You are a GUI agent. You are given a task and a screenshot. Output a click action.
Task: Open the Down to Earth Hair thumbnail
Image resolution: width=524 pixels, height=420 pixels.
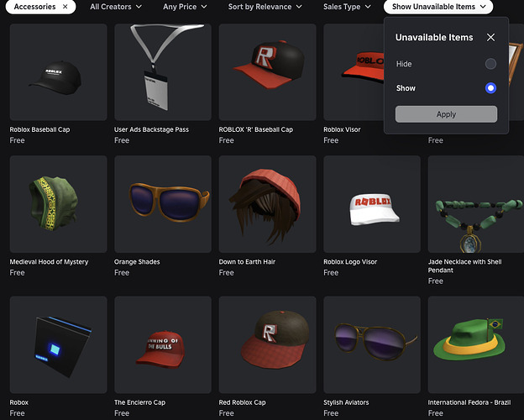[267, 204]
